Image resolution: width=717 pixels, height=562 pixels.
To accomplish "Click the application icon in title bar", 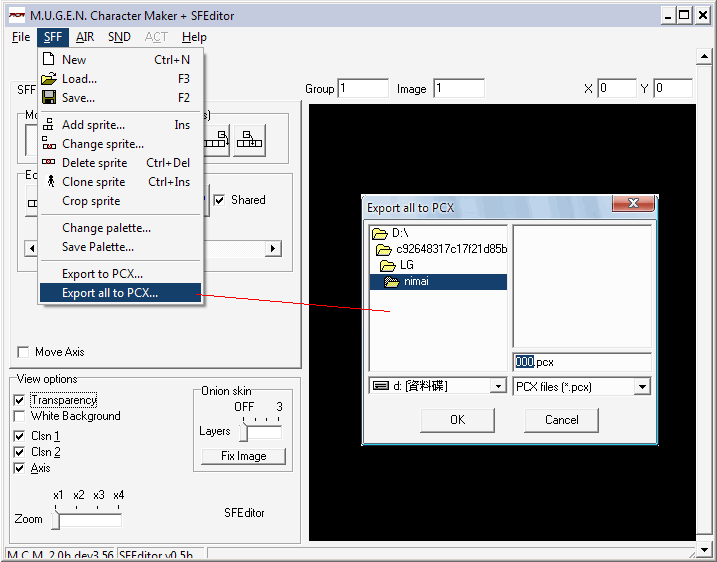I will pyautogui.click(x=17, y=15).
